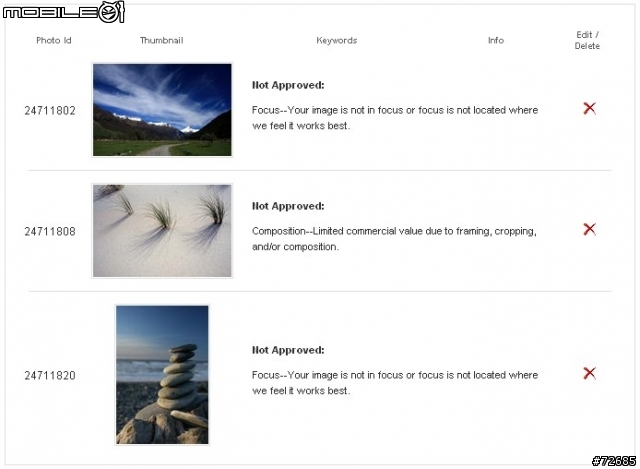Click the #72685 watermark number
This screenshot has width=640, height=469.
614,461
